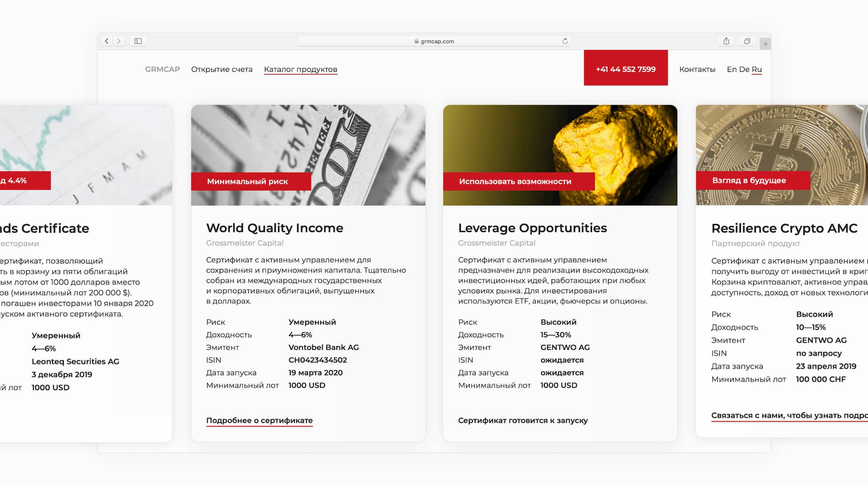Click the 19 марта 2020 launch date

tap(316, 373)
